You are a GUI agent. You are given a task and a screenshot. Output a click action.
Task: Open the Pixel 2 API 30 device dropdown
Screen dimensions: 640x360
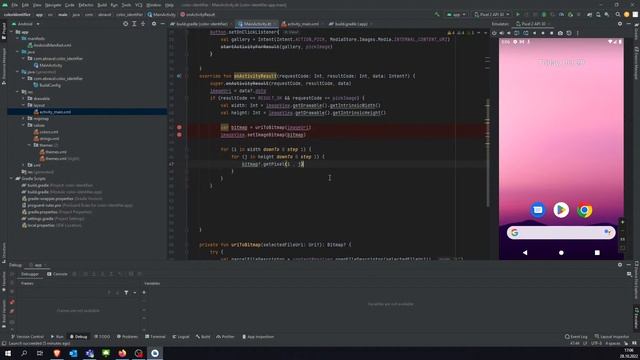pos(491,14)
